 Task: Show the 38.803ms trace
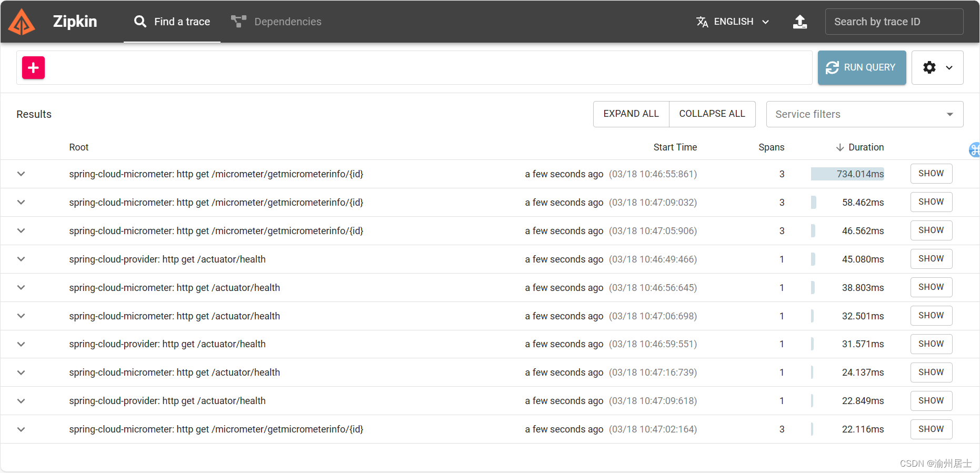[931, 287]
